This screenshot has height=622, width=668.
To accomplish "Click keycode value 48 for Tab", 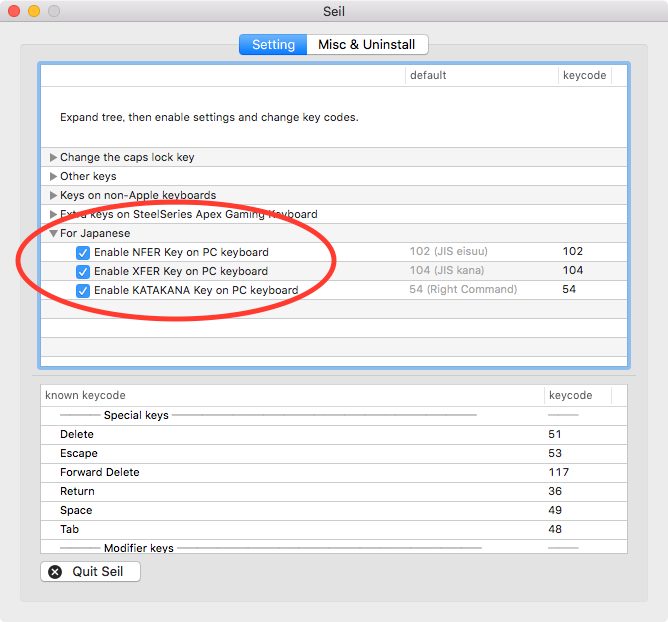I will [x=555, y=529].
